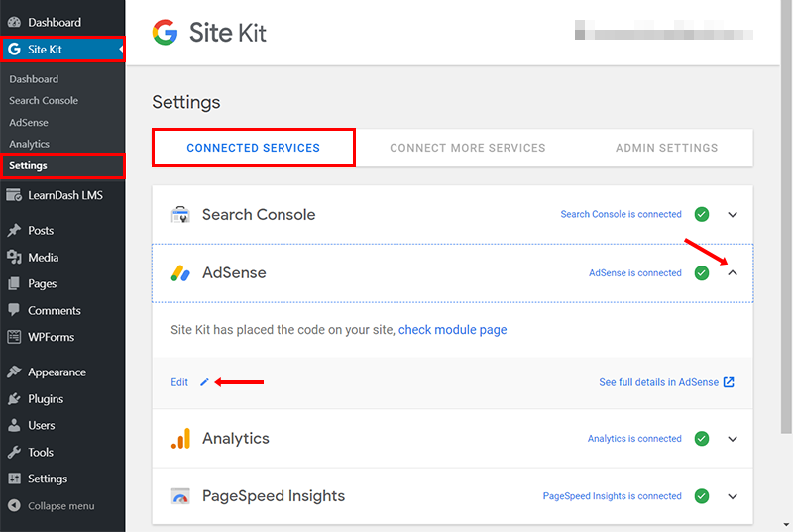Click the Appearance paintbrush icon
The height and width of the screenshot is (532, 793).
tap(14, 372)
